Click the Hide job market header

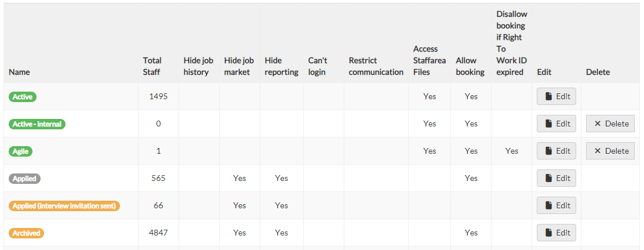239,66
